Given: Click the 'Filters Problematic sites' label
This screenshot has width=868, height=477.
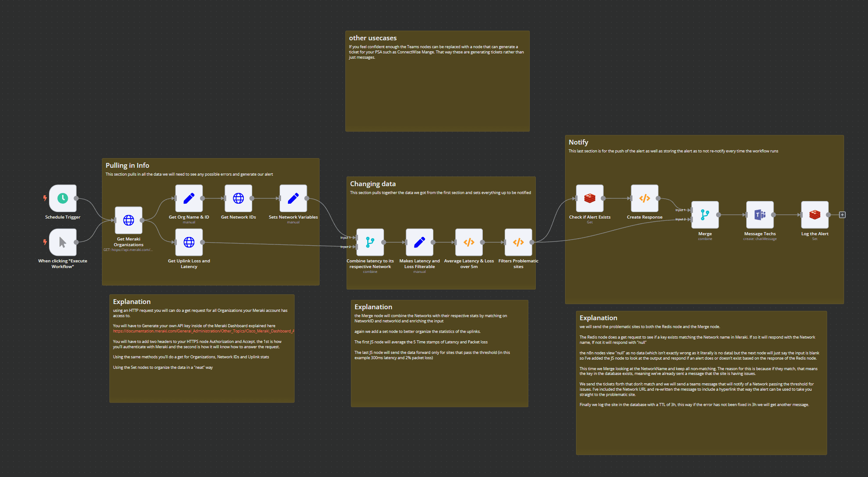Looking at the screenshot, I should 518,264.
